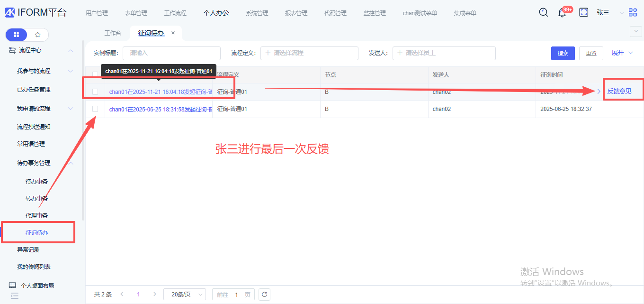
Task: Toggle the select-all header checkbox
Action: pos(95,74)
